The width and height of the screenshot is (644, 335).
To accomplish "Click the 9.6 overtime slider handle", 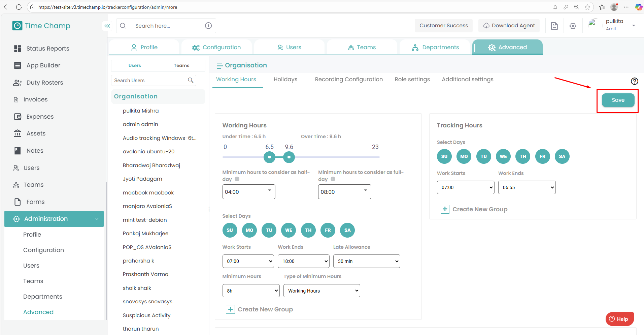I will click(289, 157).
